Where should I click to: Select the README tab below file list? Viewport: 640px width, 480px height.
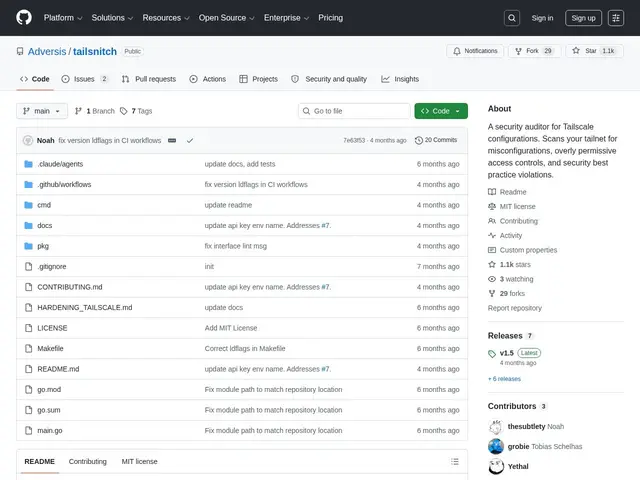[40, 462]
